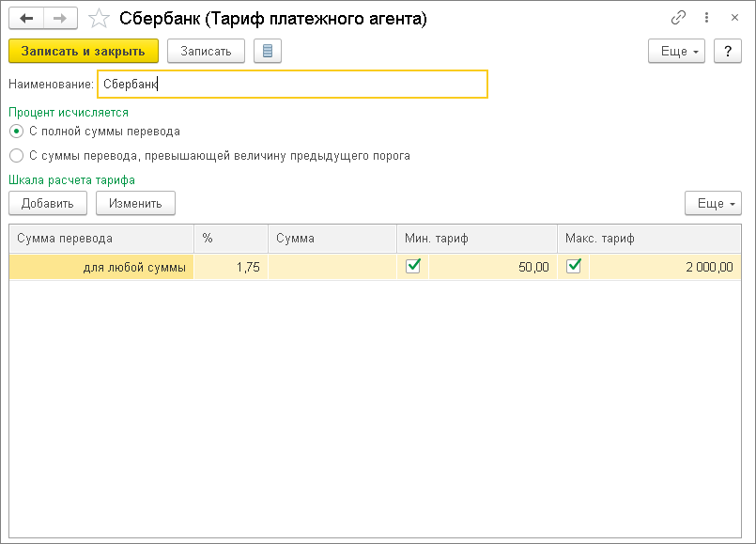Select 'С суммы перевода, превышающей' radio option

(x=16, y=156)
